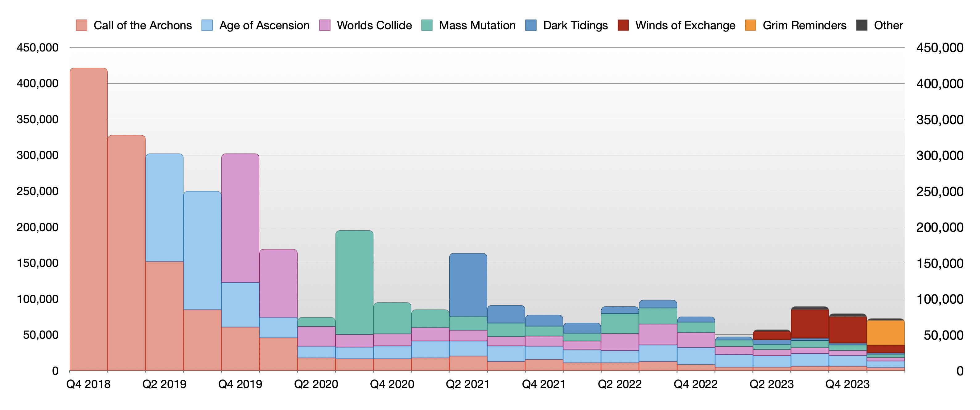
Task: Click the Age of Ascension legend swatch
Action: point(207,25)
